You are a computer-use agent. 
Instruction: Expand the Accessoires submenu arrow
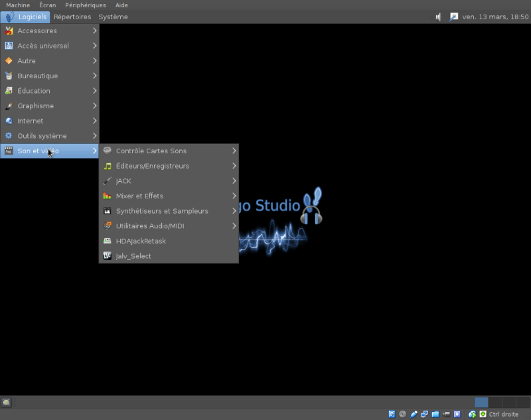[94, 31]
